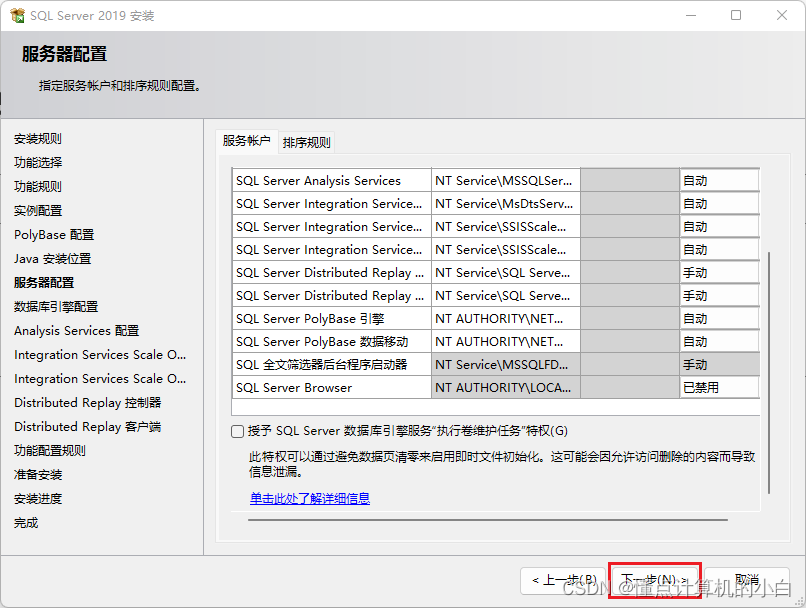Click password cell of SQL Server PolyBase 引擎 row
The image size is (806, 608).
pyautogui.click(x=630, y=319)
